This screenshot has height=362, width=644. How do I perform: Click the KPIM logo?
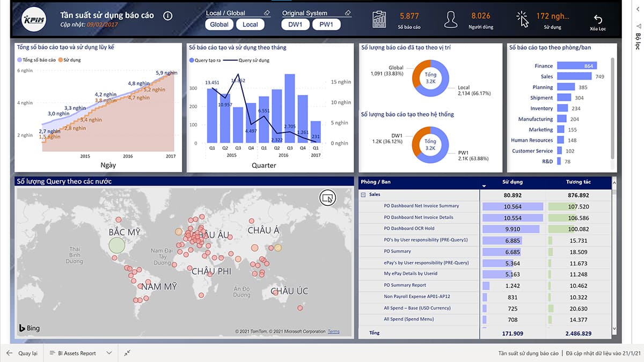click(x=34, y=20)
